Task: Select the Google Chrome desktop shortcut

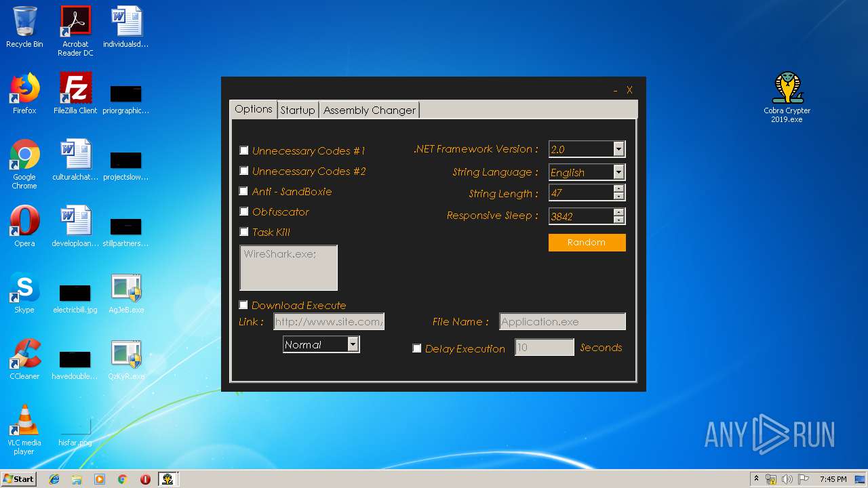Action: point(24,164)
